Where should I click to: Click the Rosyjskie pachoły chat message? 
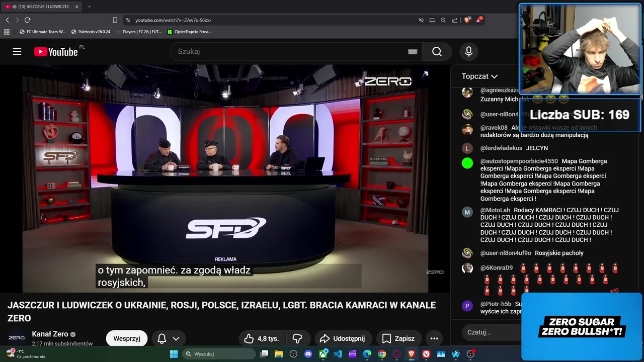point(559,253)
